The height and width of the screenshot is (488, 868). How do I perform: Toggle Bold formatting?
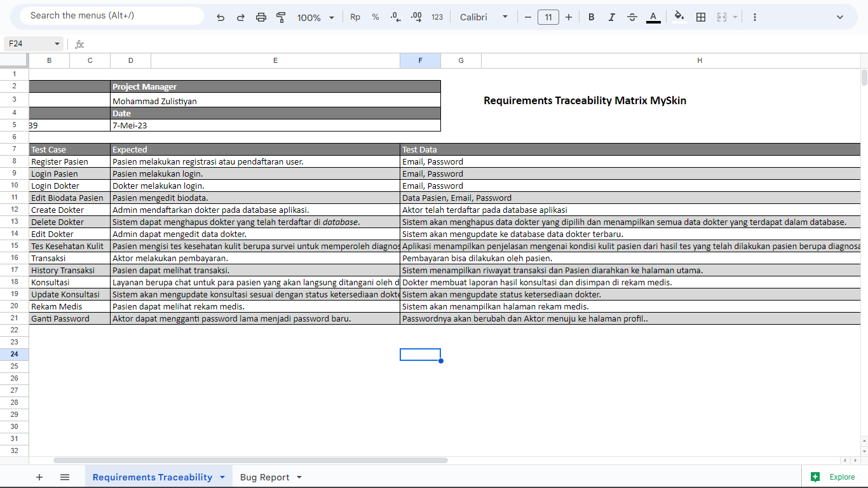point(592,17)
